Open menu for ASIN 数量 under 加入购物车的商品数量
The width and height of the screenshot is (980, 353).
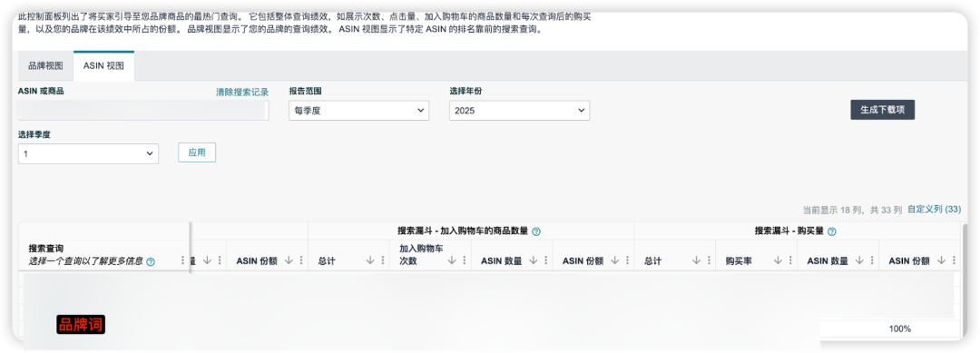[545, 261]
